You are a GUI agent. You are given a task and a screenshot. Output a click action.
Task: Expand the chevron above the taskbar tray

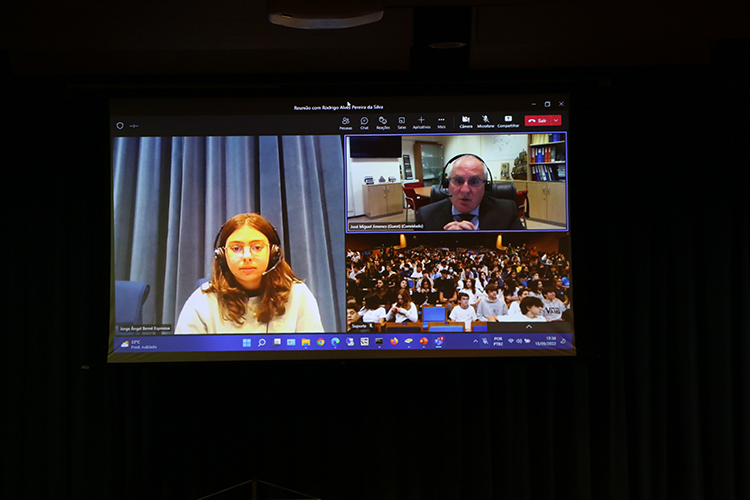coord(529,327)
